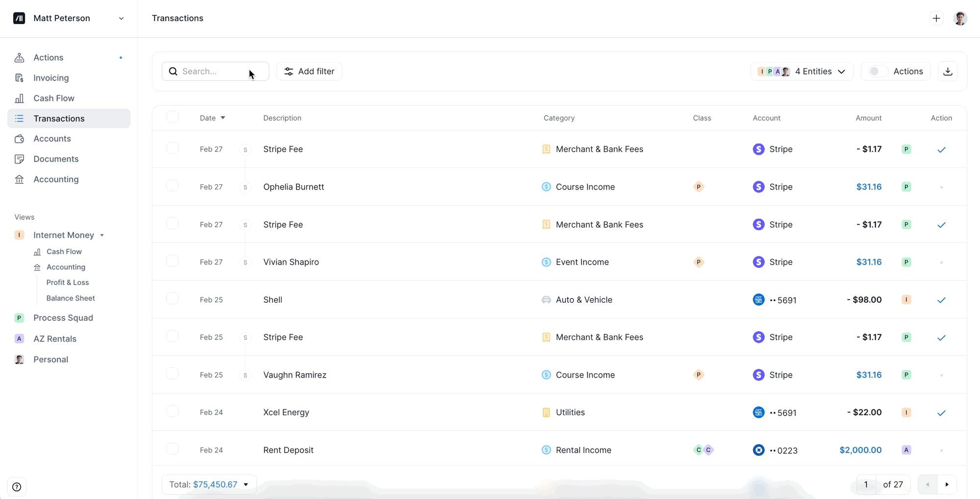Toggle the Actions switch on
The width and height of the screenshot is (980, 499).
click(x=877, y=71)
